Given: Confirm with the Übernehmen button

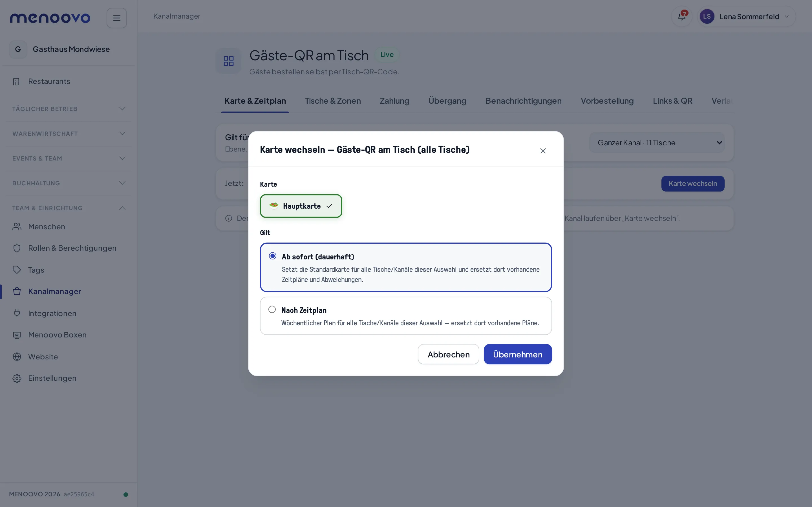Looking at the screenshot, I should pos(517,354).
